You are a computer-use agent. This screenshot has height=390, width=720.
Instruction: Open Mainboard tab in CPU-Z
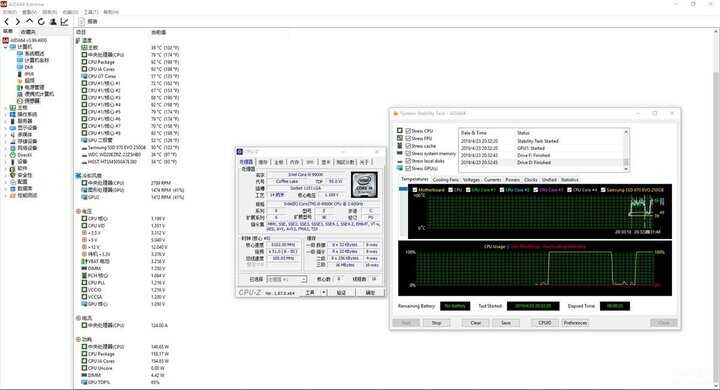click(279, 162)
